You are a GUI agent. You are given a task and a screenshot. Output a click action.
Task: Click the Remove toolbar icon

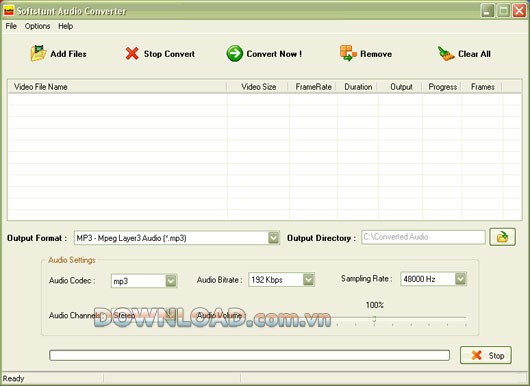(348, 53)
